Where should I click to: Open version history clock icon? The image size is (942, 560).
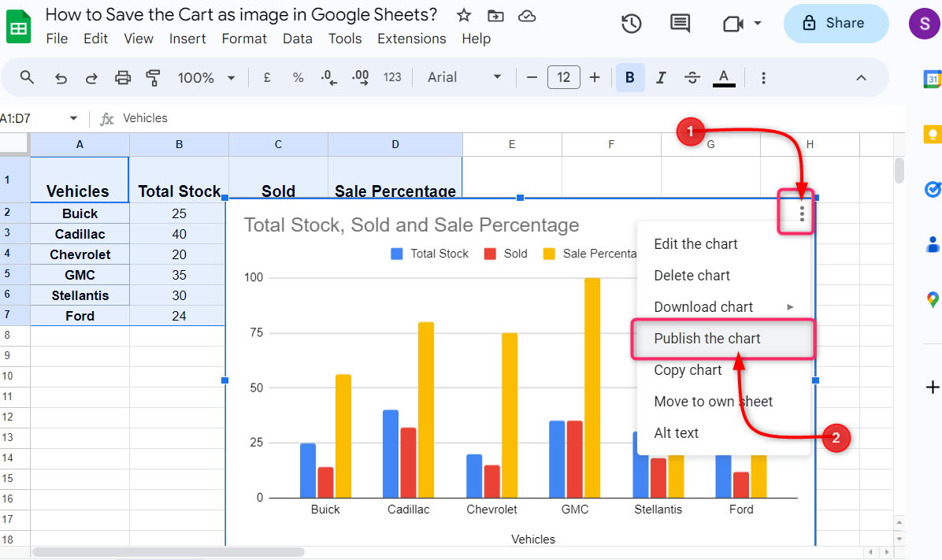[x=631, y=24]
